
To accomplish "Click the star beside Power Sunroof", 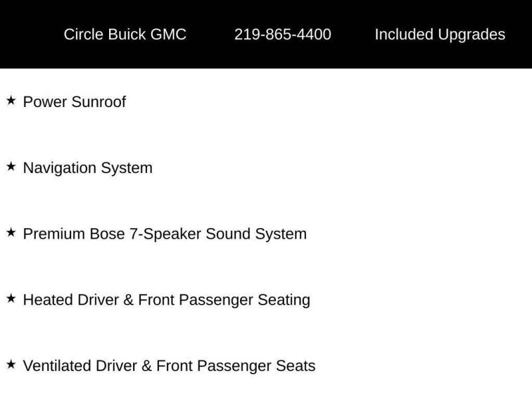I will point(11,100).
